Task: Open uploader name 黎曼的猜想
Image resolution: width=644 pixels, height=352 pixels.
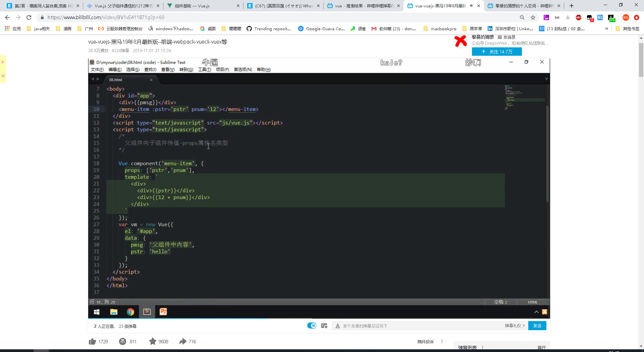Action: [483, 37]
